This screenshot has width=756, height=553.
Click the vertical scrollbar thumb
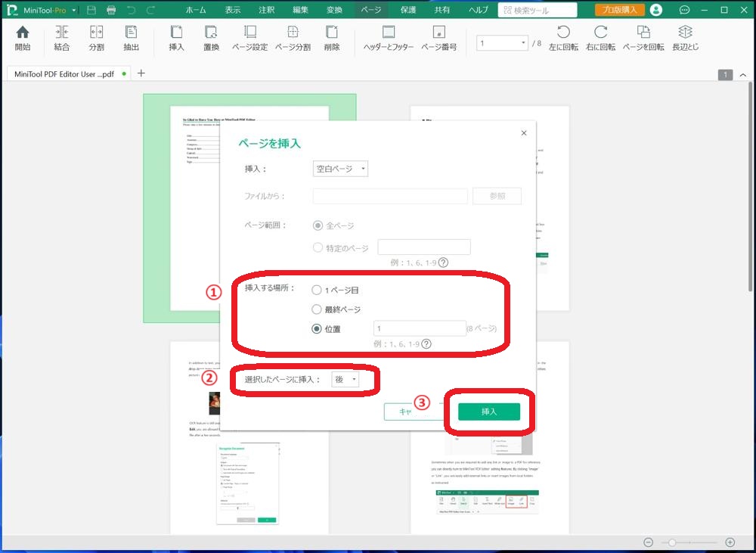pos(750,187)
